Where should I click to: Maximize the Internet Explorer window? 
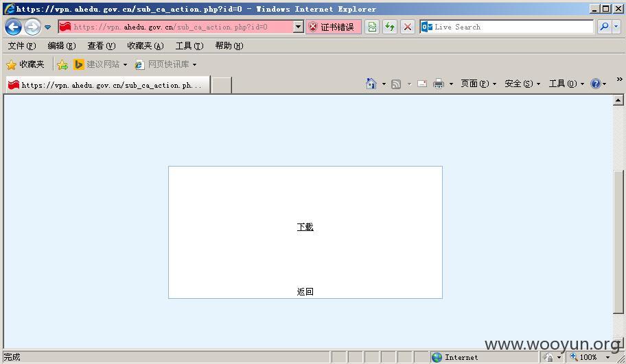[605, 9]
